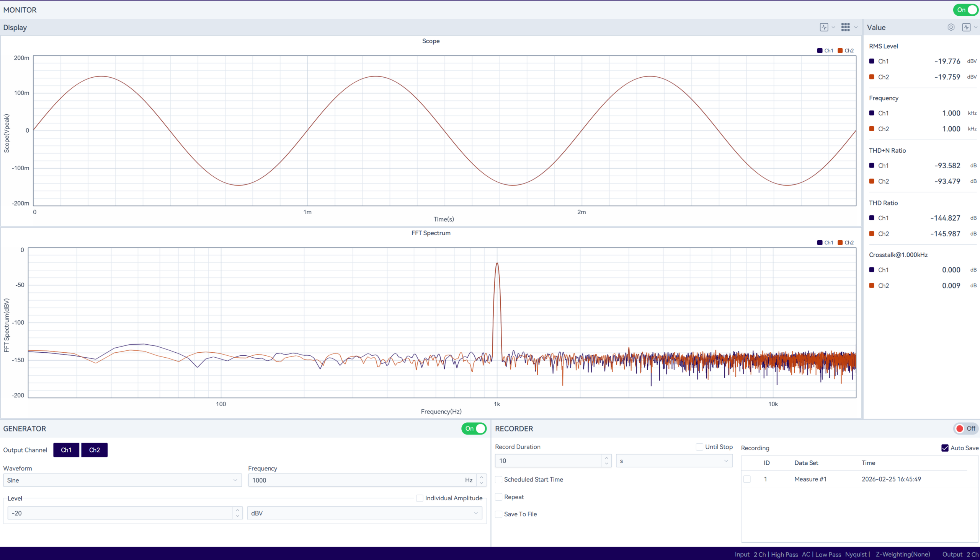
Task: Click the Display panel waveform icon
Action: (824, 27)
